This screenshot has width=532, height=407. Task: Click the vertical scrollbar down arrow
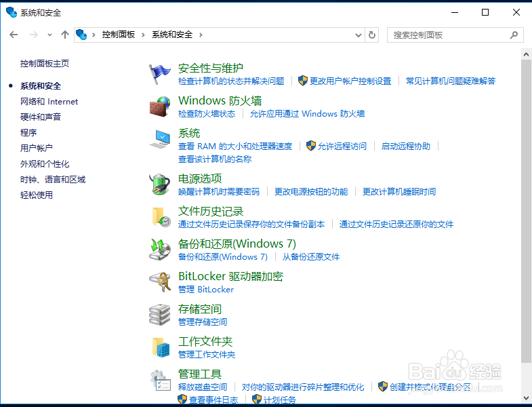click(x=526, y=398)
